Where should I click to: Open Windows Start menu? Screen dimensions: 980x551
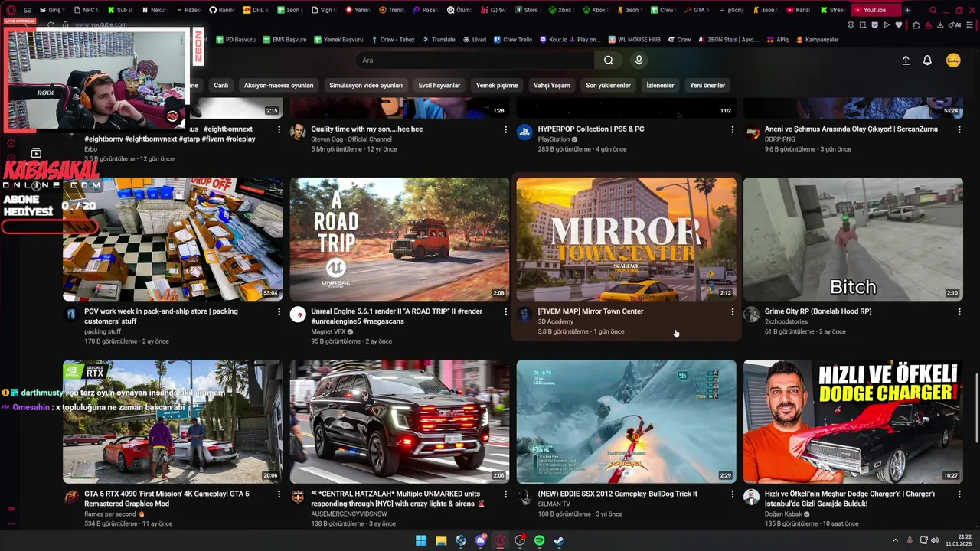[x=421, y=540]
